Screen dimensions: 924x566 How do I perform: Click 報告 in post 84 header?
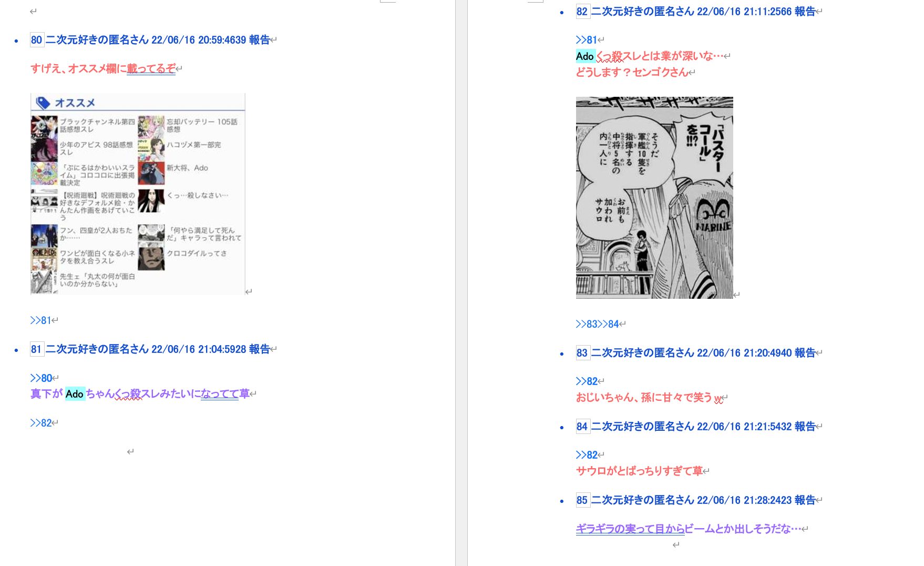click(x=805, y=427)
